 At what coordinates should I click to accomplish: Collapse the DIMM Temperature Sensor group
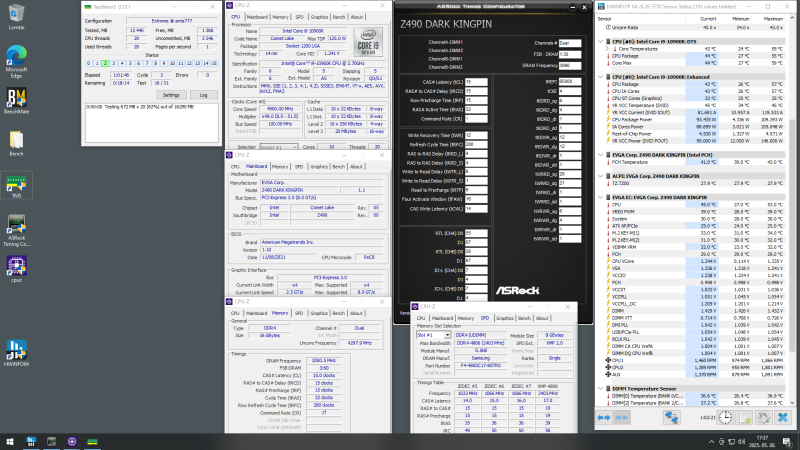click(601, 389)
